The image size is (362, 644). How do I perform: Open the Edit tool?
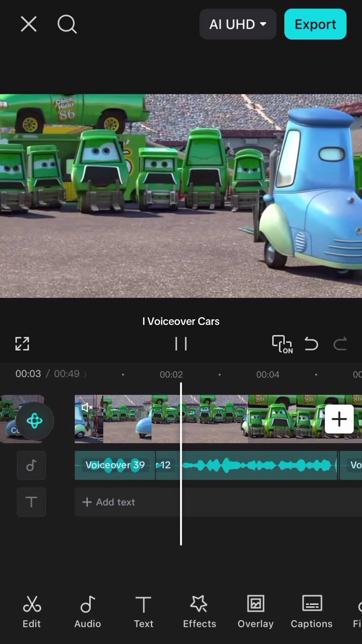point(32,611)
